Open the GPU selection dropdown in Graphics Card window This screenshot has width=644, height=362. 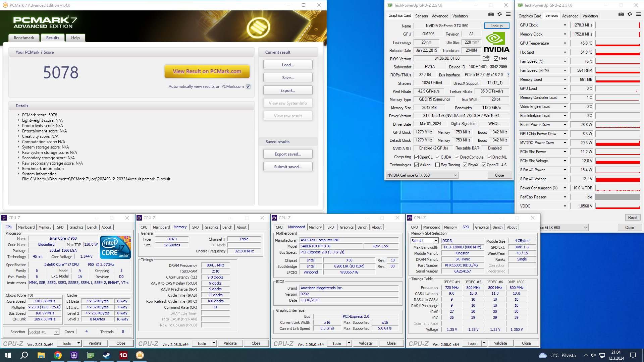coord(422,175)
